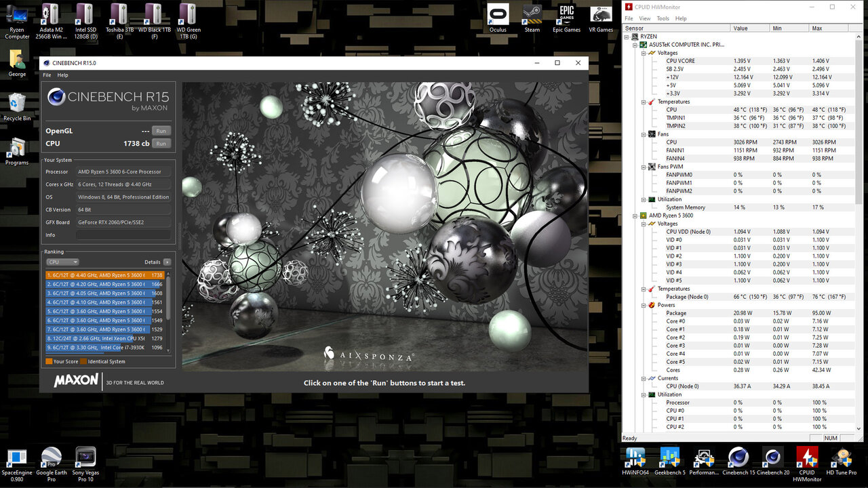Collapse the AMD Ryzen 5 3600 node
This screenshot has width=868, height=488.
click(x=635, y=216)
